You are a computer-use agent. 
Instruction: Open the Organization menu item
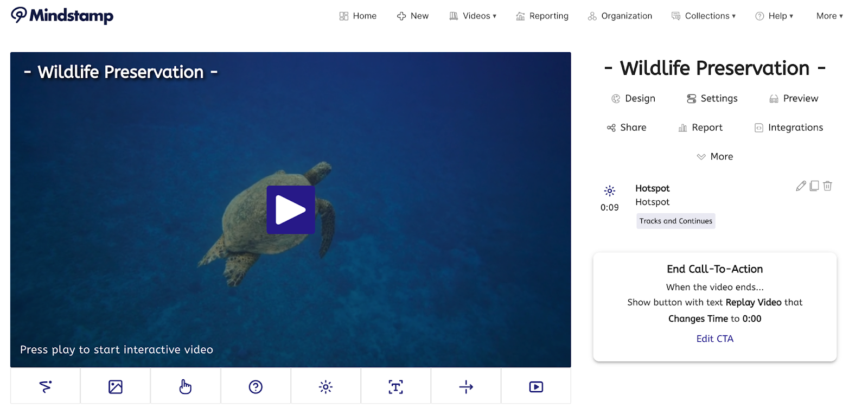(x=620, y=16)
